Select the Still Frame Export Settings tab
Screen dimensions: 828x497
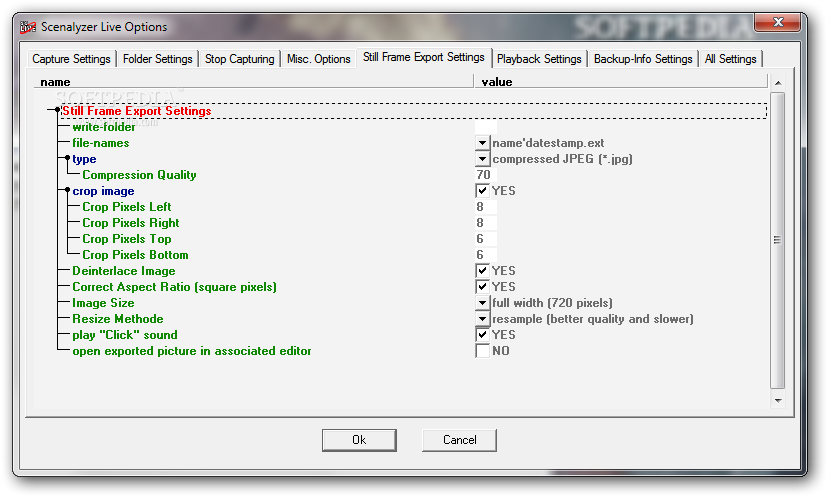(424, 57)
